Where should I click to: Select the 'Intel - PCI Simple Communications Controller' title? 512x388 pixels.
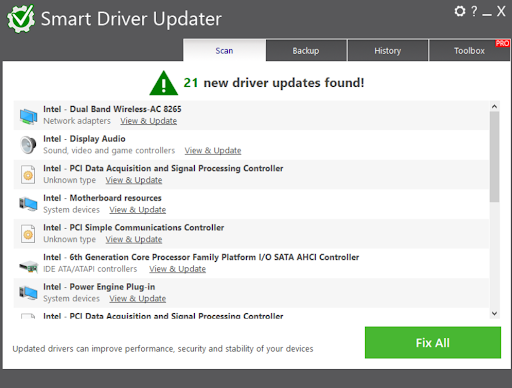(x=134, y=228)
